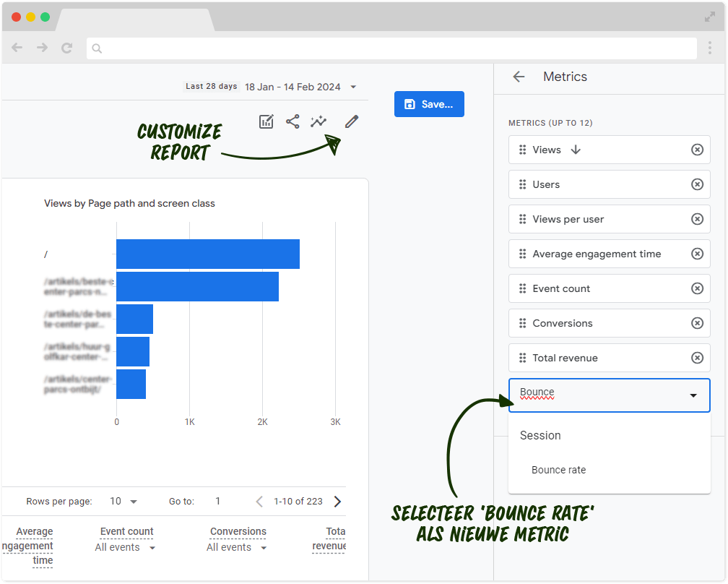
Task: Click the browser address bar
Action: (391, 48)
